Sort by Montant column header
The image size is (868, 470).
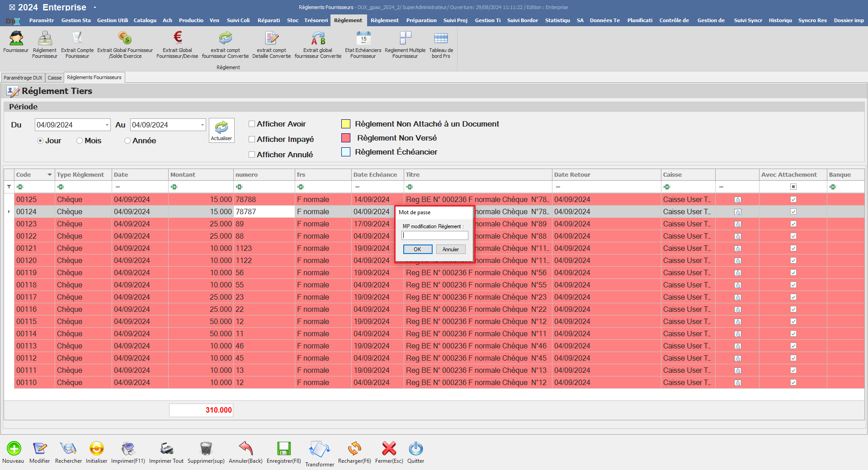pyautogui.click(x=201, y=175)
